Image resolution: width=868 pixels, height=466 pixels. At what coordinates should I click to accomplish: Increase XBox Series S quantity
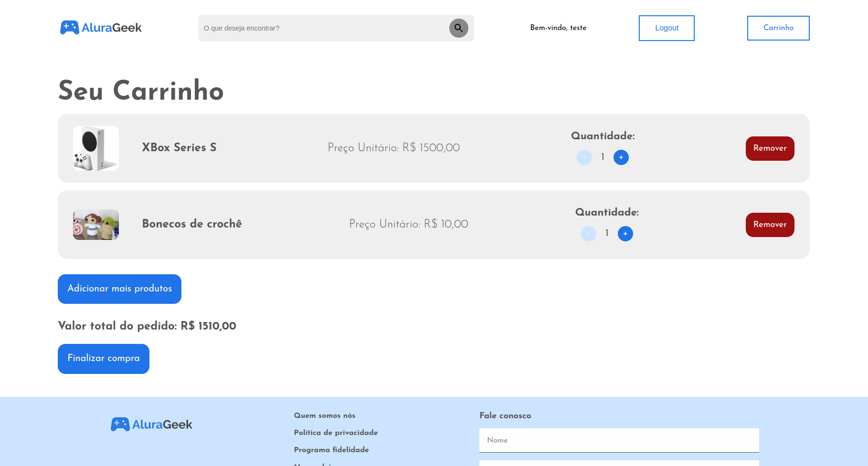click(621, 157)
